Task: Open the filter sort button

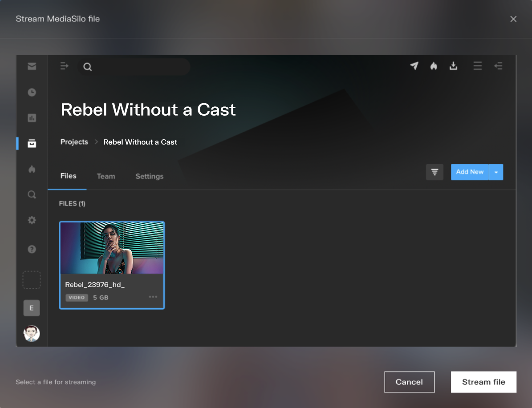Action: (435, 172)
